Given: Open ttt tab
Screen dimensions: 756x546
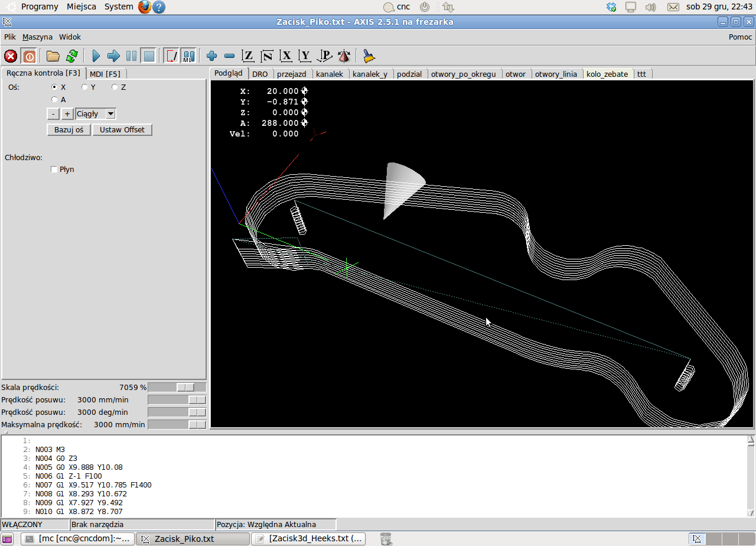Looking at the screenshot, I should pos(641,74).
